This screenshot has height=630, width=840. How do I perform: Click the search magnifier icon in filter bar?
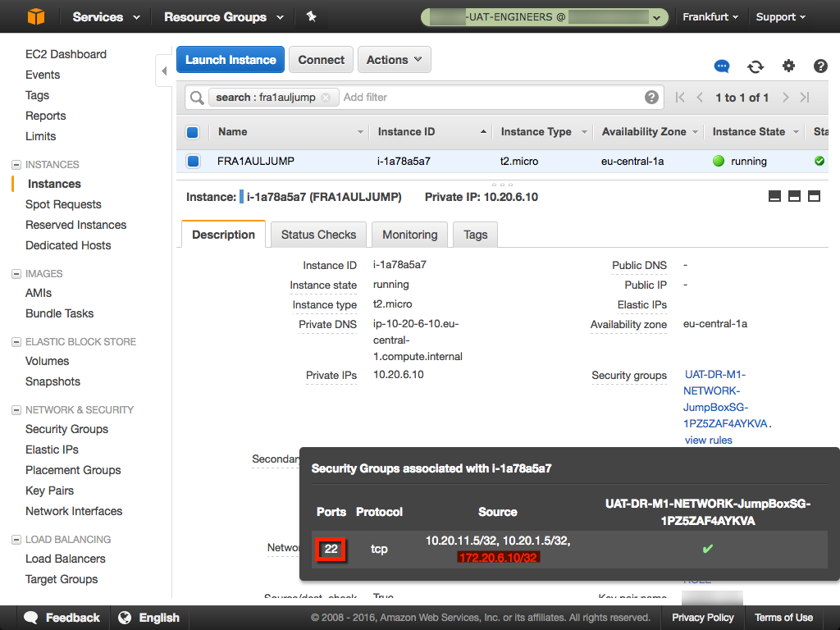pos(197,98)
